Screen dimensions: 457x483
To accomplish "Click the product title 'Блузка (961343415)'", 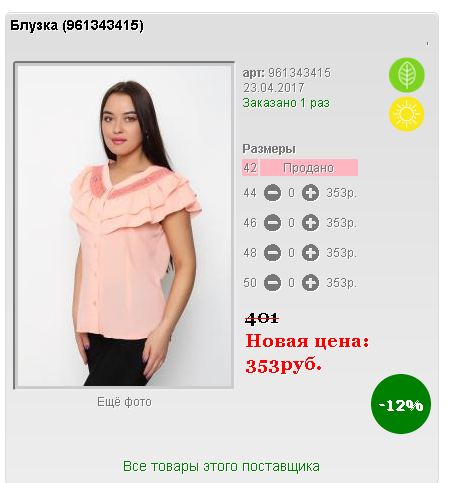I will [77, 25].
